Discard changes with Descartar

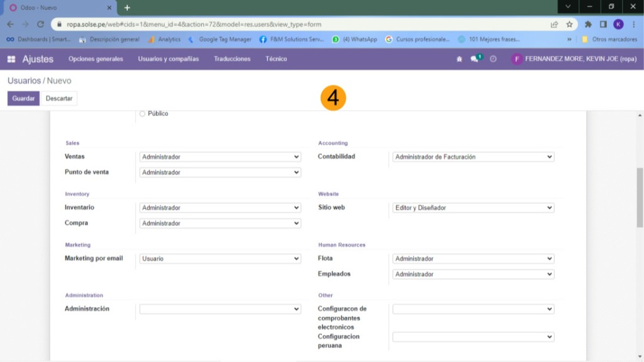pyautogui.click(x=59, y=98)
